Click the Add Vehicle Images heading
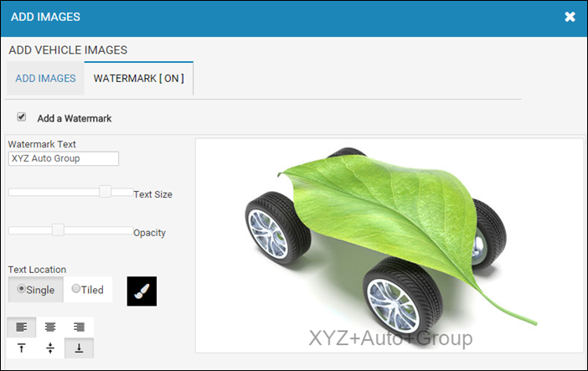Viewport: 588px width, 371px height. pos(68,50)
